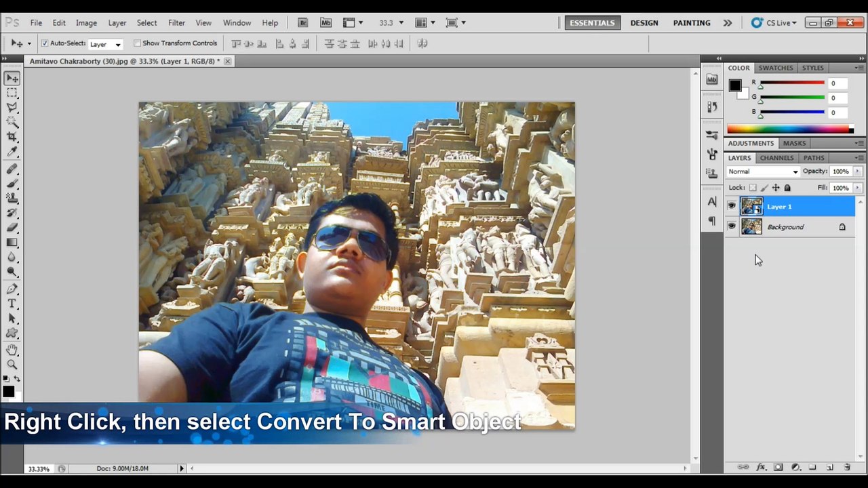Switch to the Channels tab
Viewport: 868px width, 488px height.
[776, 158]
